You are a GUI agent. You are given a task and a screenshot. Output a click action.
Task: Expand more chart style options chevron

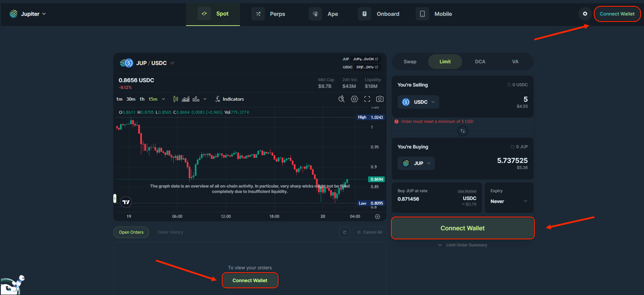205,99
